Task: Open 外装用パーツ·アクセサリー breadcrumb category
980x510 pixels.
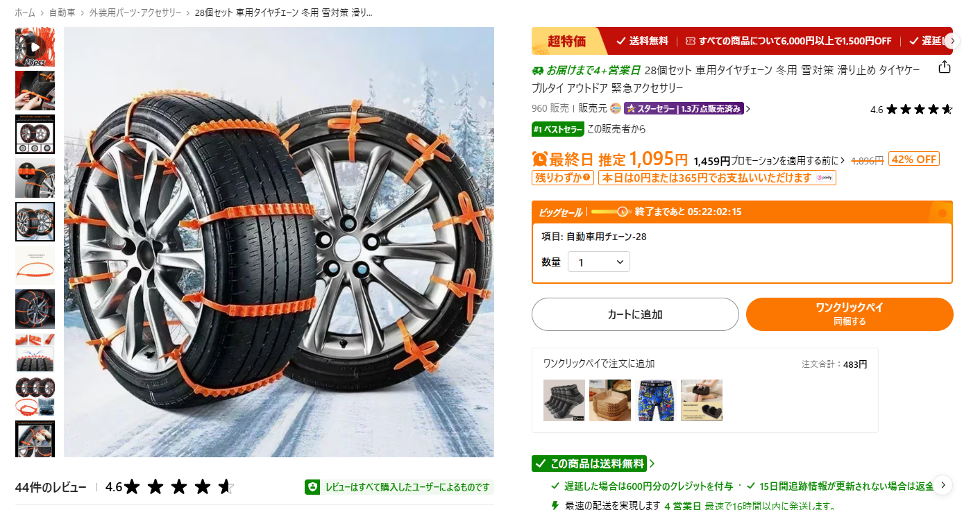Action: [135, 12]
